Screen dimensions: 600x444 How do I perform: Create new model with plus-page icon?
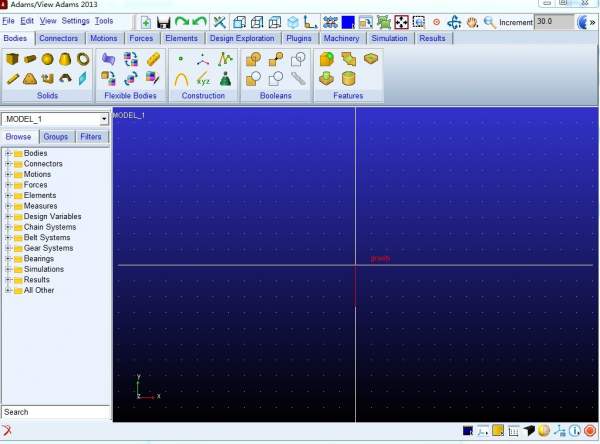tap(145, 22)
